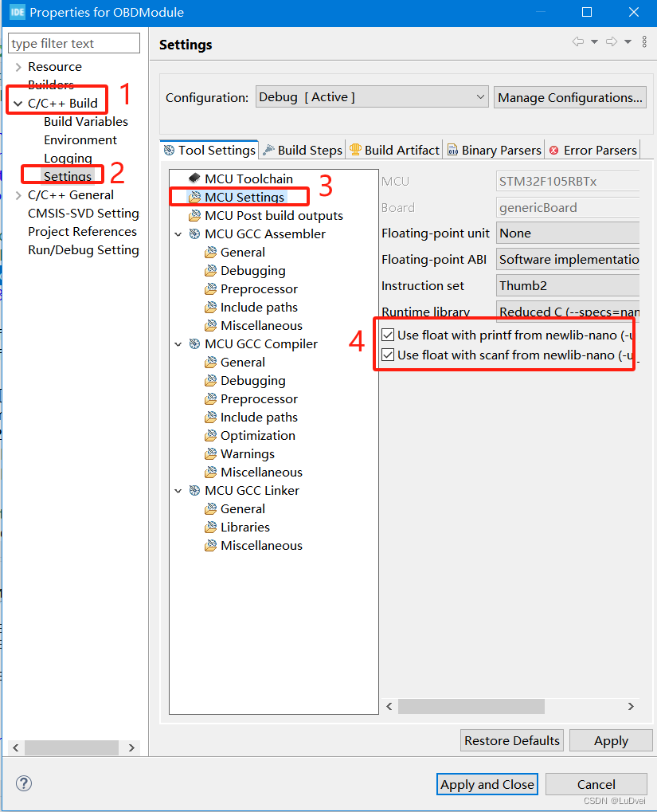Open the Floating-point ABI dropdown
This screenshot has height=812, width=657.
click(x=568, y=259)
